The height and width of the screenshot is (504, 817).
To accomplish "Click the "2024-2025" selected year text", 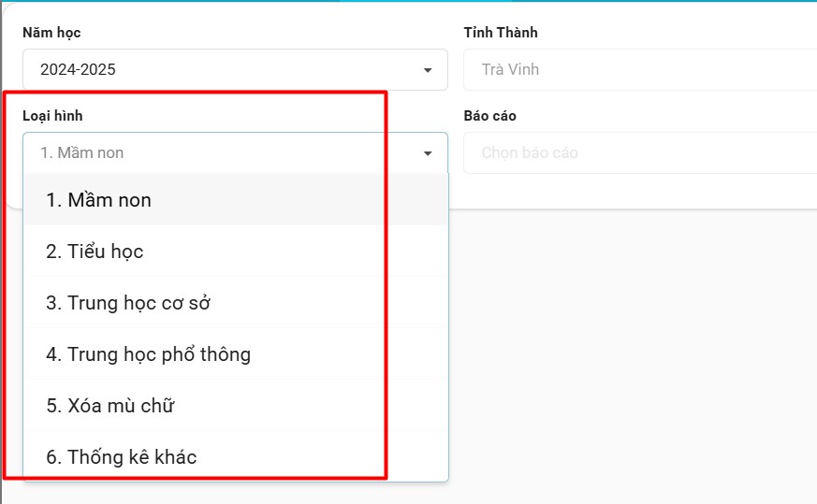I will coord(78,69).
